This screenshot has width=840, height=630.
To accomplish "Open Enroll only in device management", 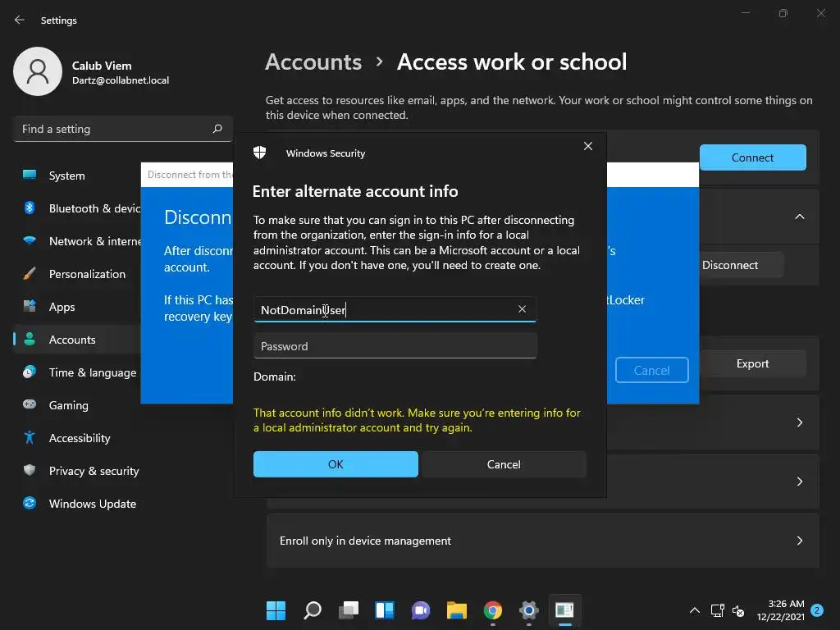I will click(x=543, y=541).
